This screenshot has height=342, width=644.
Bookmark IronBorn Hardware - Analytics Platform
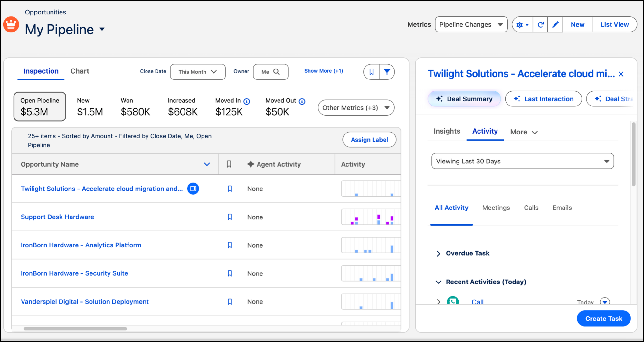[x=230, y=245]
